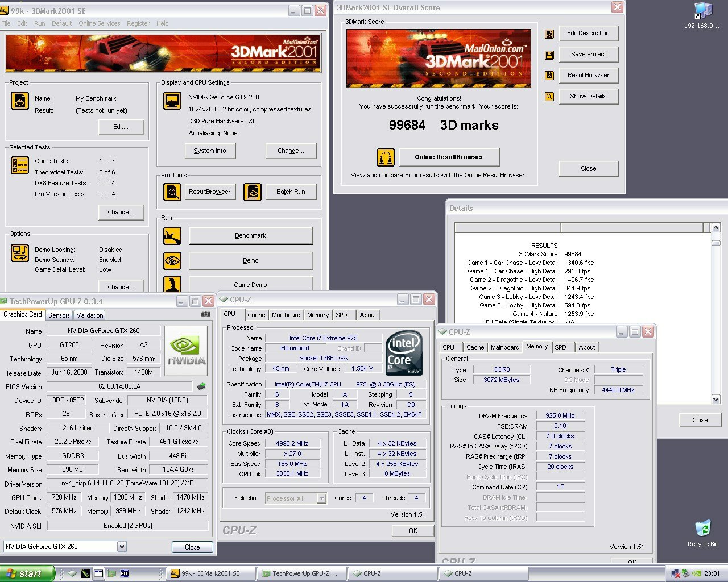
Task: Click the Selected Tests checklist icon
Action: pyautogui.click(x=20, y=165)
